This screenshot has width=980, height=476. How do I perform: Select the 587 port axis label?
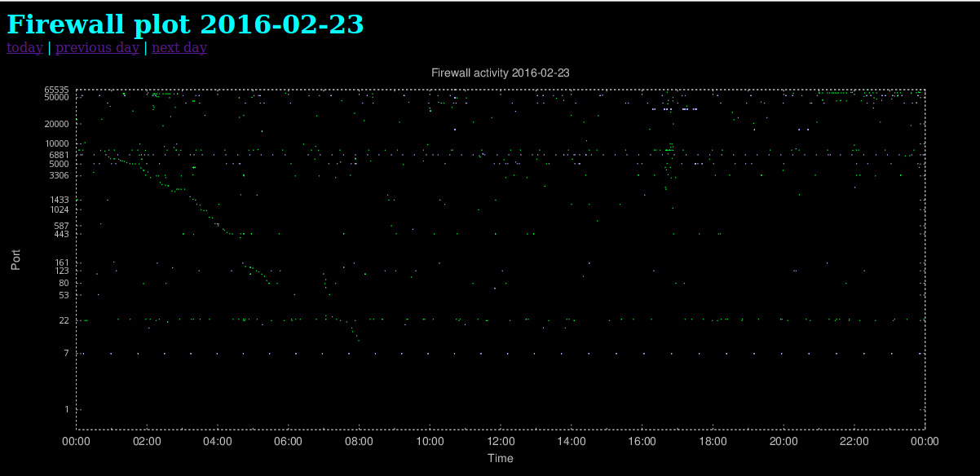click(x=62, y=226)
